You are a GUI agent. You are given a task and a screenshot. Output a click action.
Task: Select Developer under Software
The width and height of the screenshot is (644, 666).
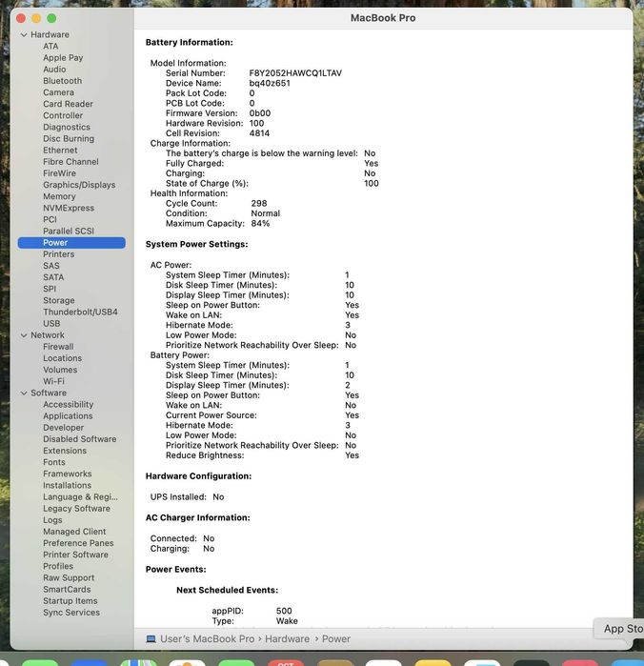tap(63, 428)
